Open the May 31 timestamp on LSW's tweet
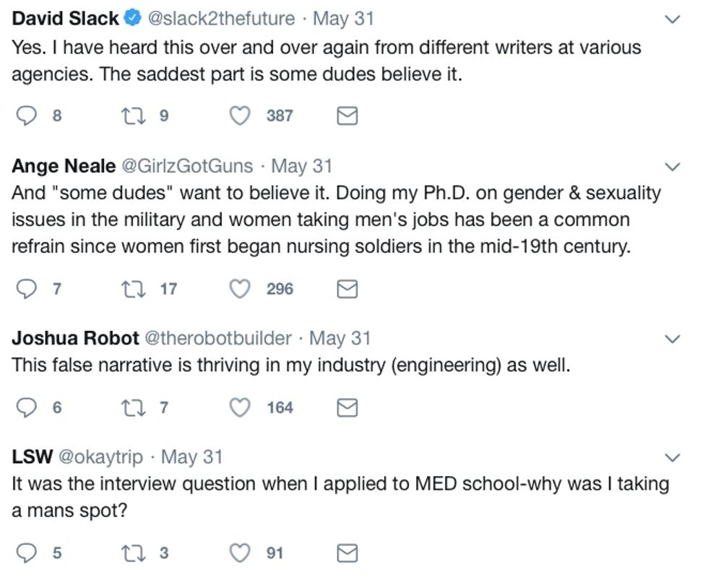The height and width of the screenshot is (588, 708). [x=191, y=457]
